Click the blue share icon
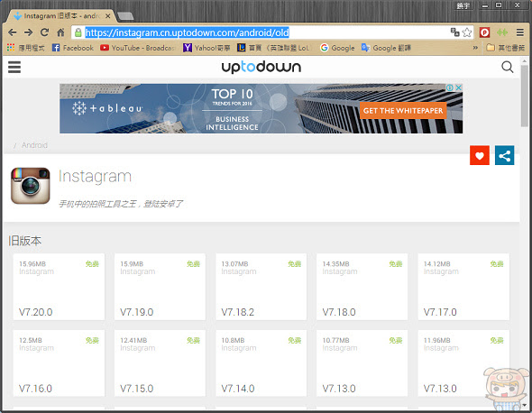Screen dimensions: 532x413 pyautogui.click(x=505, y=155)
